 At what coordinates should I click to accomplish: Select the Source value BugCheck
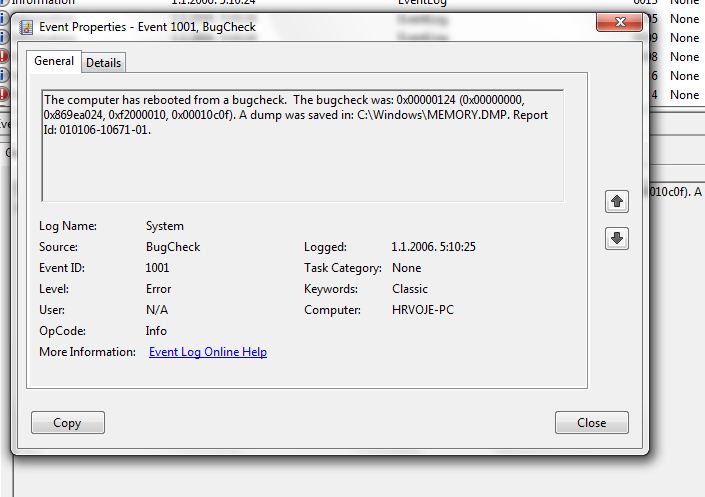(173, 247)
